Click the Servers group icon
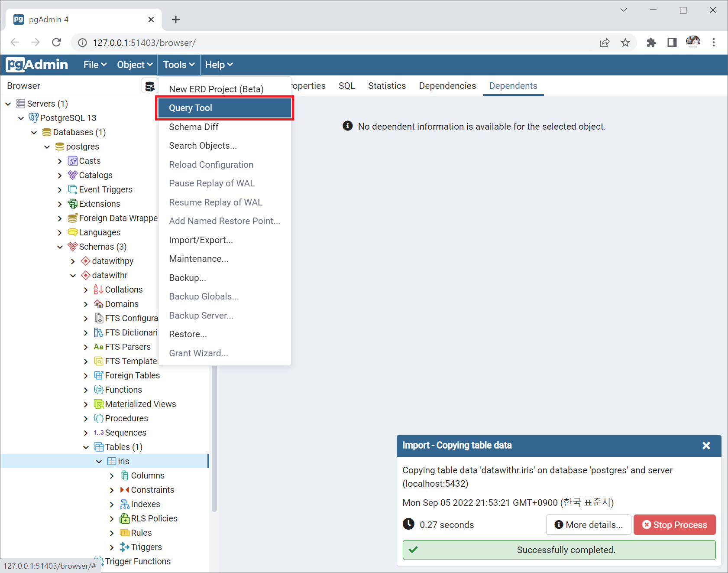The height and width of the screenshot is (573, 728). [21, 104]
